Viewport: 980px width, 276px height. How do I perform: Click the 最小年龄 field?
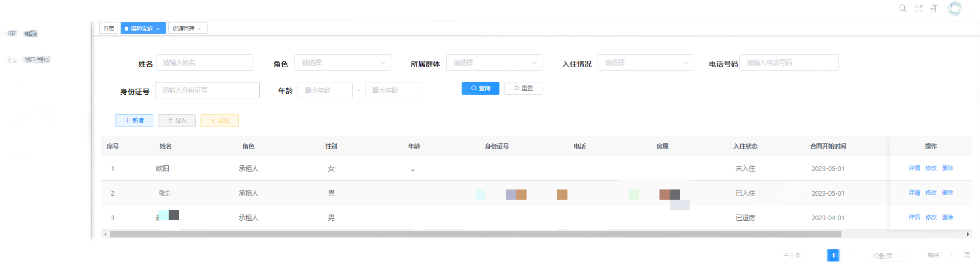pyautogui.click(x=325, y=90)
